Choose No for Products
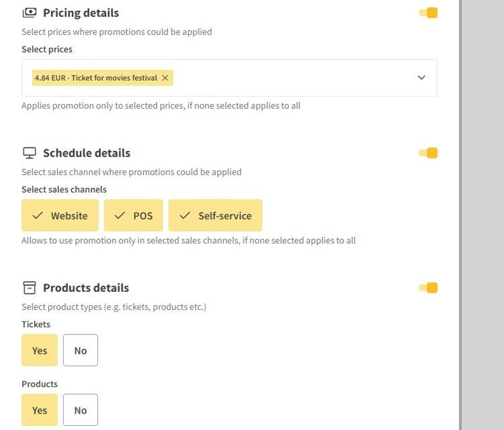This screenshot has width=504, height=430. pyautogui.click(x=81, y=410)
